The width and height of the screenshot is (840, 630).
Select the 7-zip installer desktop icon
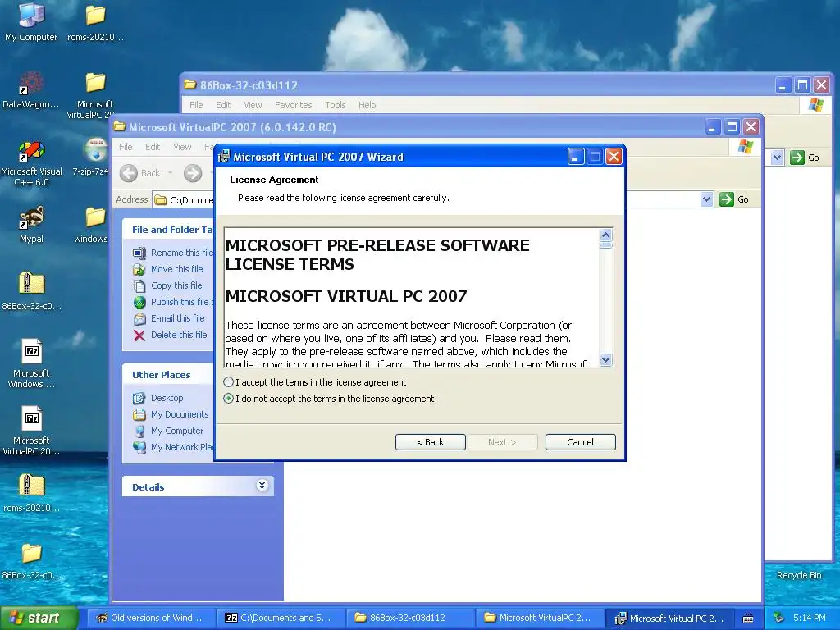[x=95, y=157]
